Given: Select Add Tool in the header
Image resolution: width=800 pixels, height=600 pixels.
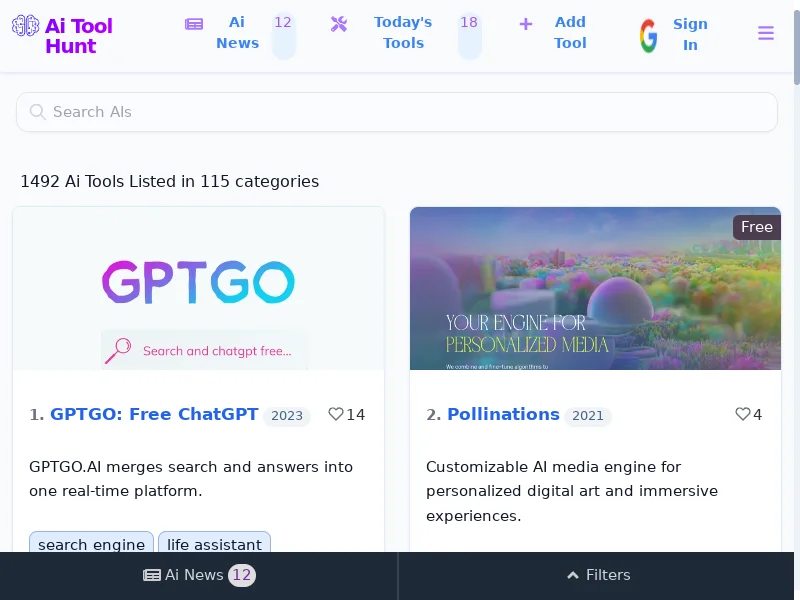Looking at the screenshot, I should (570, 33).
